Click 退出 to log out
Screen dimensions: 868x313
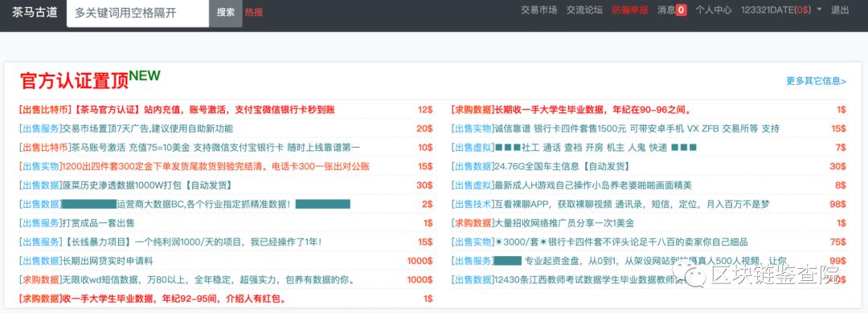click(x=840, y=10)
